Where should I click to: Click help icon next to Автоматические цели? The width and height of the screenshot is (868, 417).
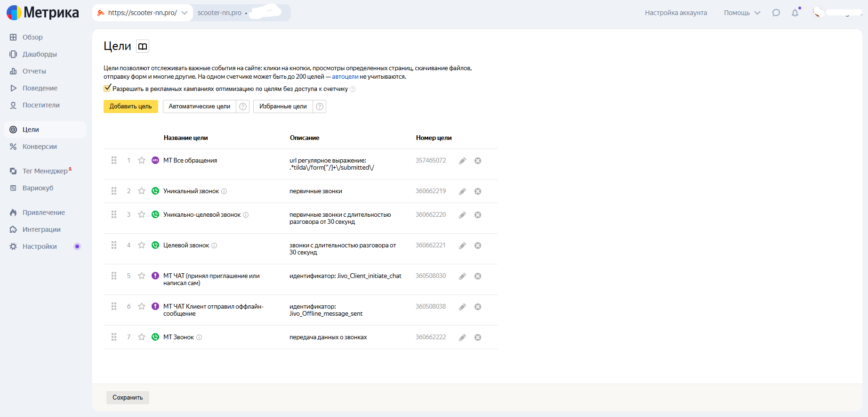click(x=243, y=106)
